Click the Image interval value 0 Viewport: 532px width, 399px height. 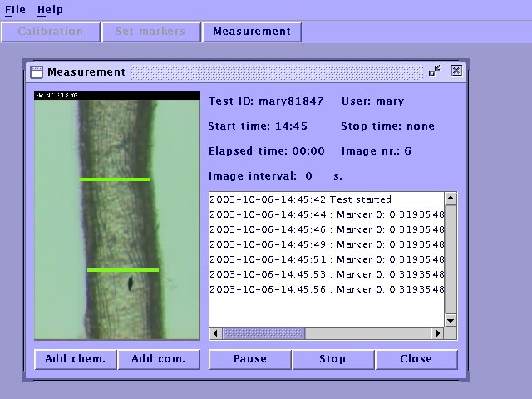point(308,176)
